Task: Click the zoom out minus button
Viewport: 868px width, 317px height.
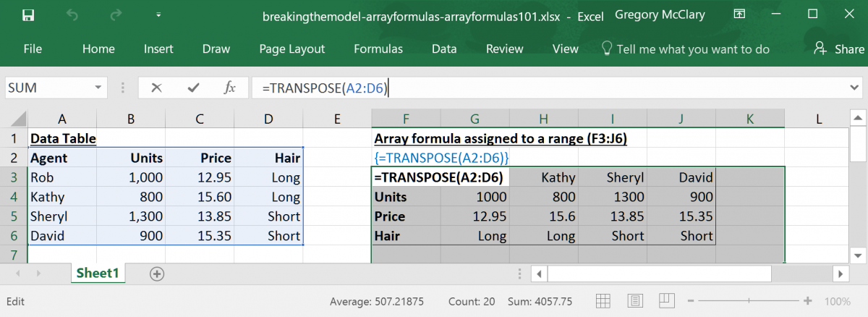Action: (692, 301)
